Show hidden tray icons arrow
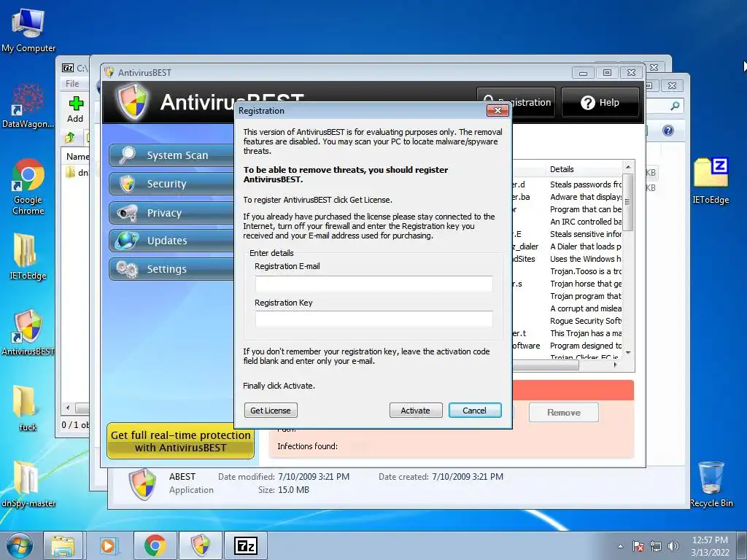747x560 pixels. coord(620,546)
